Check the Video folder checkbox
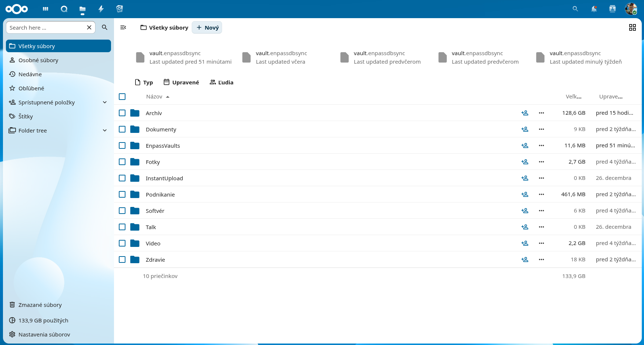644x345 pixels. 122,243
